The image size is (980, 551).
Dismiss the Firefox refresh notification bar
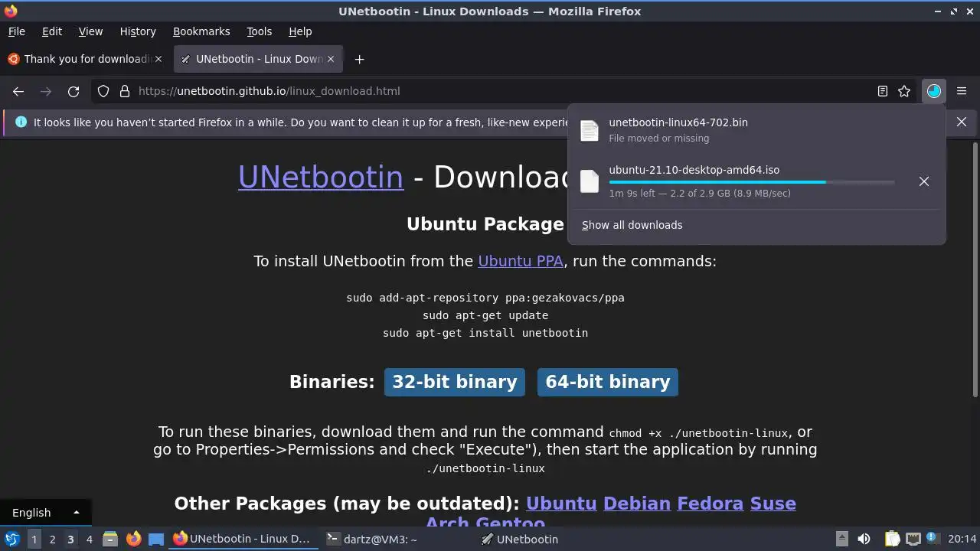click(962, 122)
